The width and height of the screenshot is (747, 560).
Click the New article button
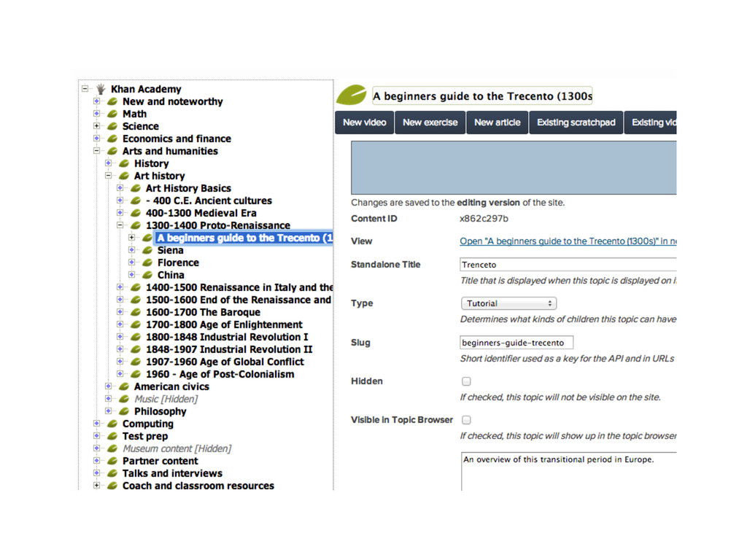(x=498, y=122)
